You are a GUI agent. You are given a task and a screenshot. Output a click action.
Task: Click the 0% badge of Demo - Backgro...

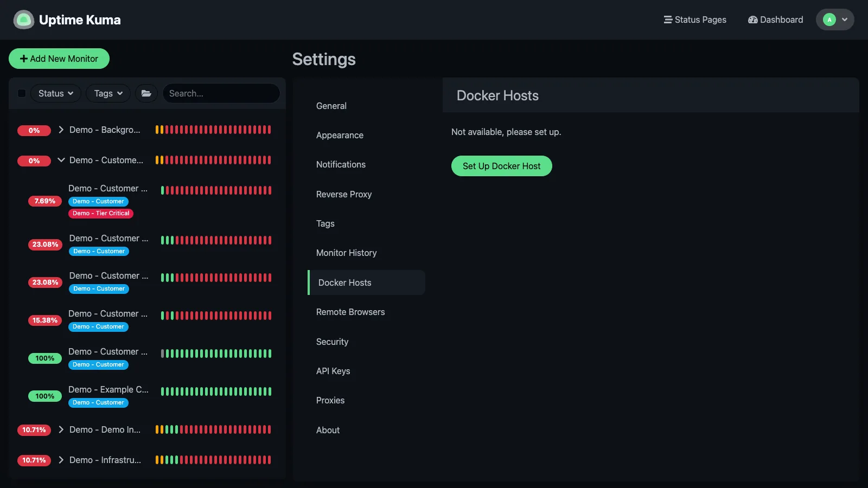click(x=34, y=130)
